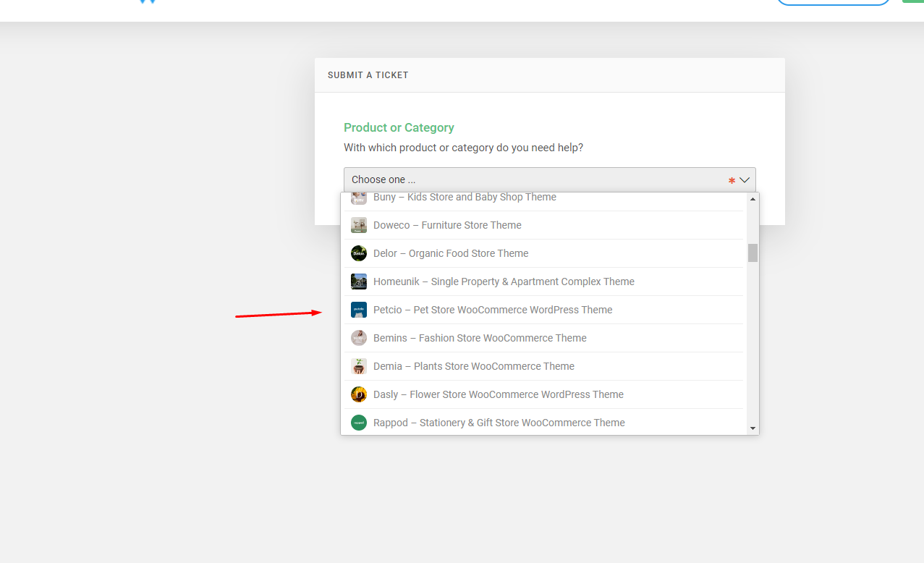Collapse the "Choose one ..." product dropdown
Viewport: 924px width, 563px height.
(549, 179)
